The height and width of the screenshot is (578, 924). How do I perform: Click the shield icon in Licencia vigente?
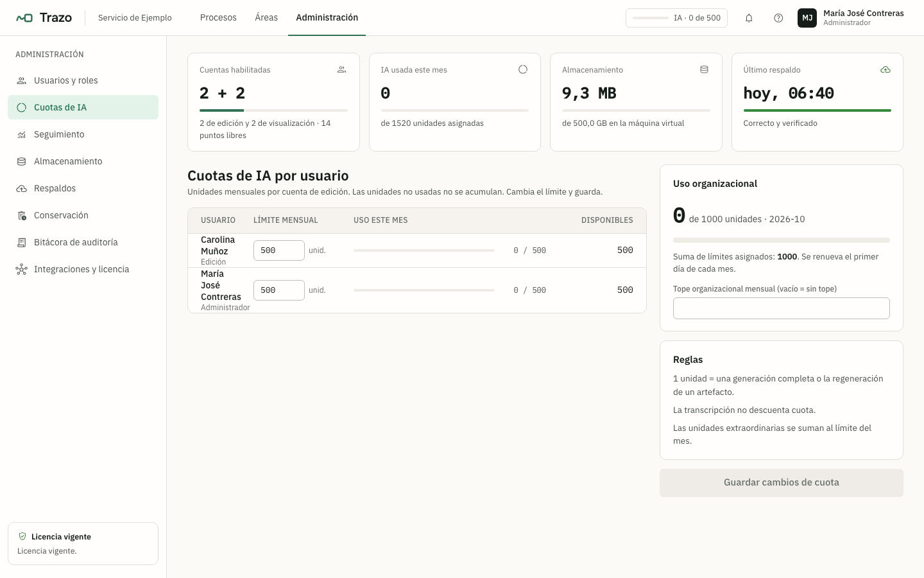22,536
